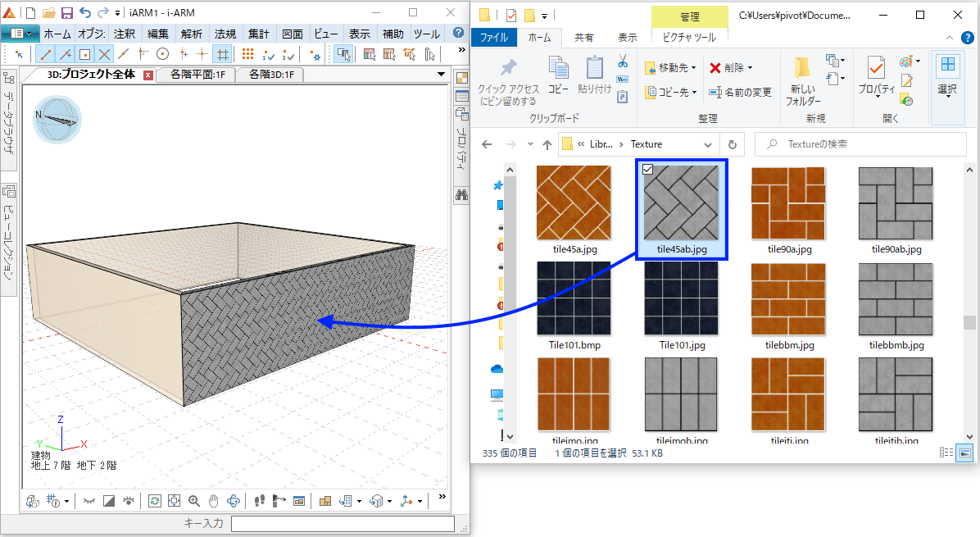Open the address bar path history dropdown

[710, 144]
